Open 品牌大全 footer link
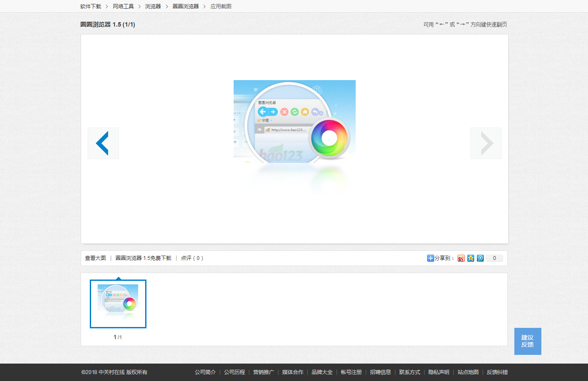 click(x=322, y=372)
